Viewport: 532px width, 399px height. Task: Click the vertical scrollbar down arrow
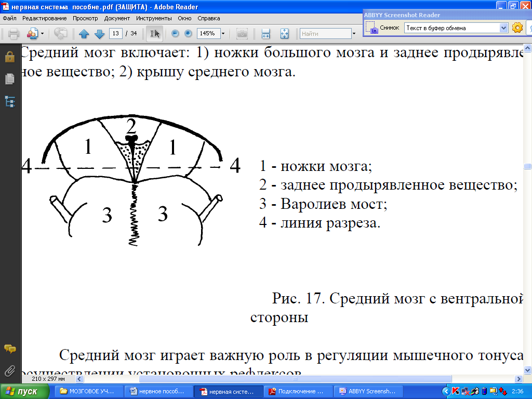528,370
